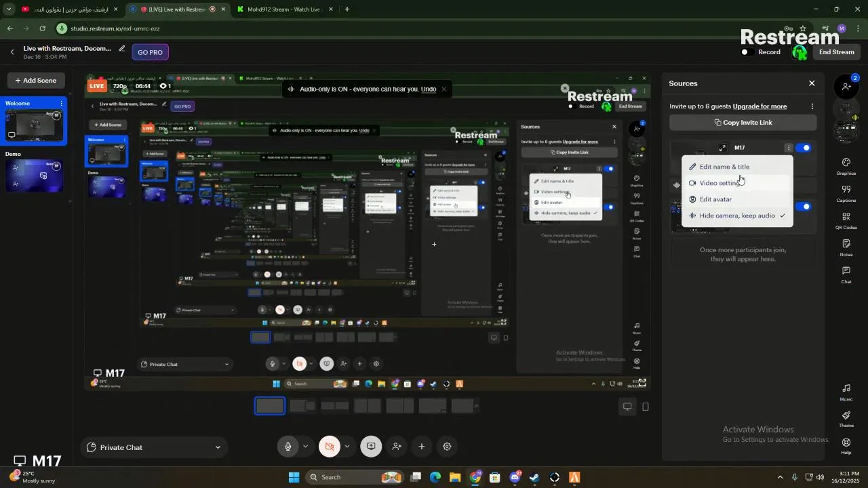
Task: Open Microsoft Edge from the taskbar
Action: coord(435,477)
